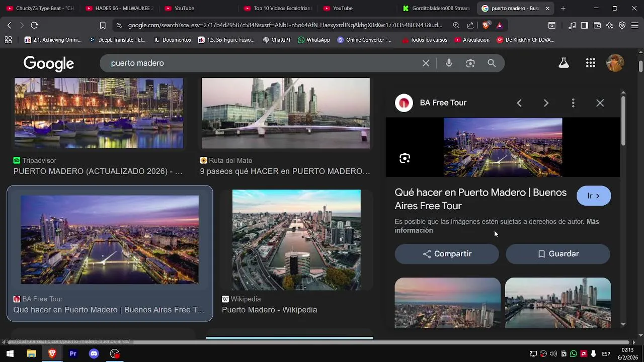Screen dimensions: 644x362
Task: Run the search with the magnifier icon
Action: 492,63
